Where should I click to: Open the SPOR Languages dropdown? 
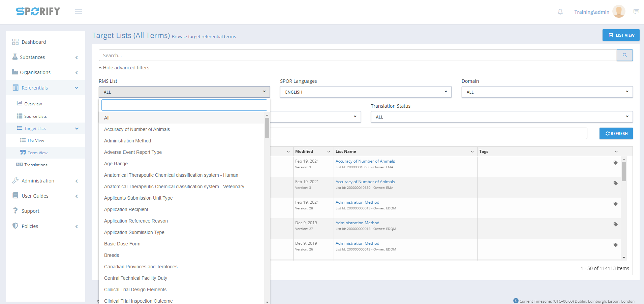[x=365, y=92]
